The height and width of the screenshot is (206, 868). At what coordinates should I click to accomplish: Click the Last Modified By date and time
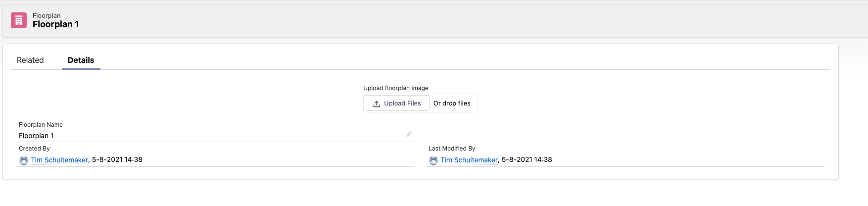click(x=527, y=159)
